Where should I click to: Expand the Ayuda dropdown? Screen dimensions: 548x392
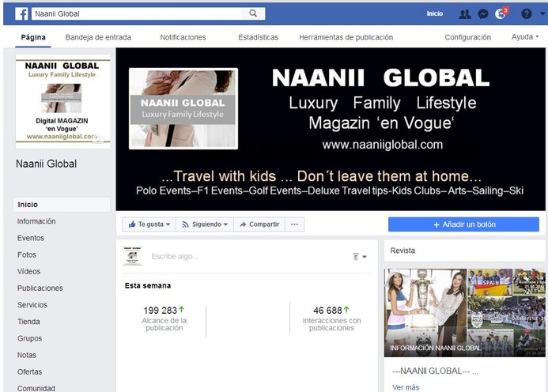(525, 36)
